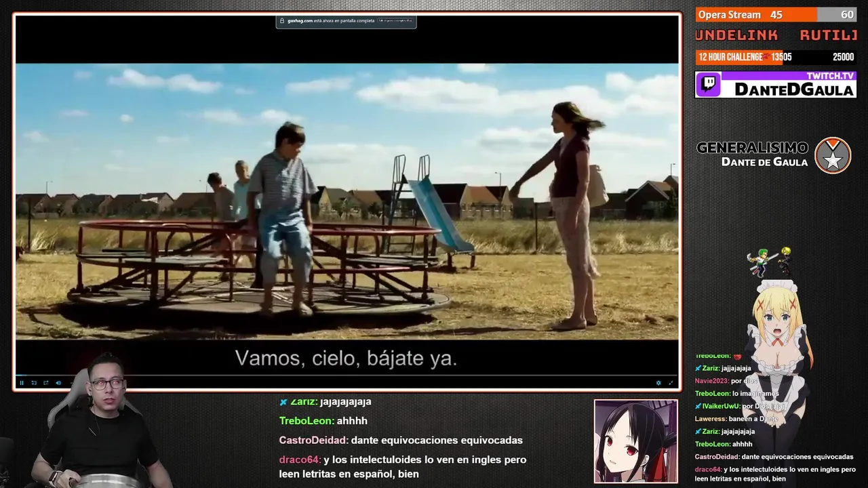Image resolution: width=868 pixels, height=488 pixels.
Task: Click the Opera Stream progress bar
Action: (776, 15)
